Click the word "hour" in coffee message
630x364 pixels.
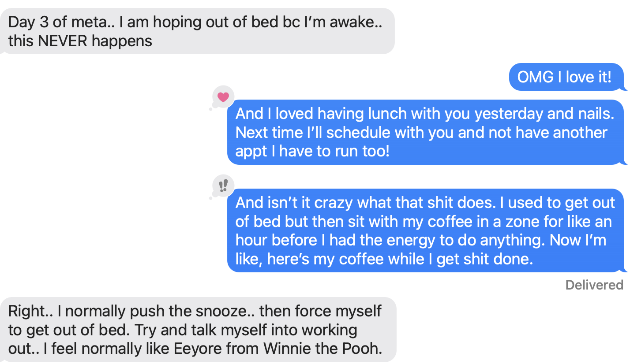click(x=251, y=240)
